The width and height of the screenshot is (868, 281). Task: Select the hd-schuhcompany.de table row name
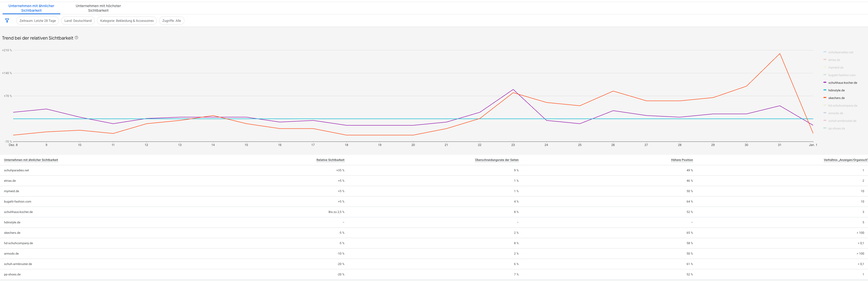tap(19, 243)
